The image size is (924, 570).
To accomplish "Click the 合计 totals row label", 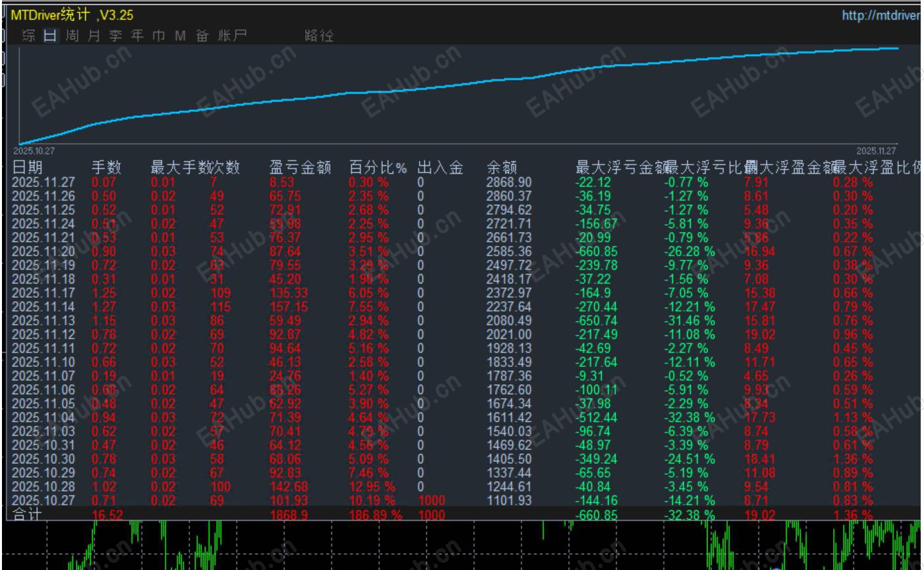I will (27, 515).
